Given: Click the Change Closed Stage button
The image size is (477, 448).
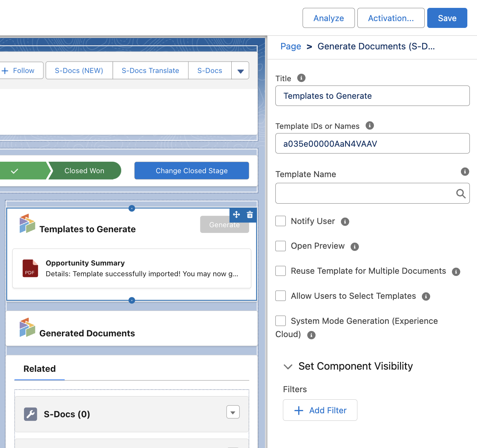Looking at the screenshot, I should [x=192, y=171].
